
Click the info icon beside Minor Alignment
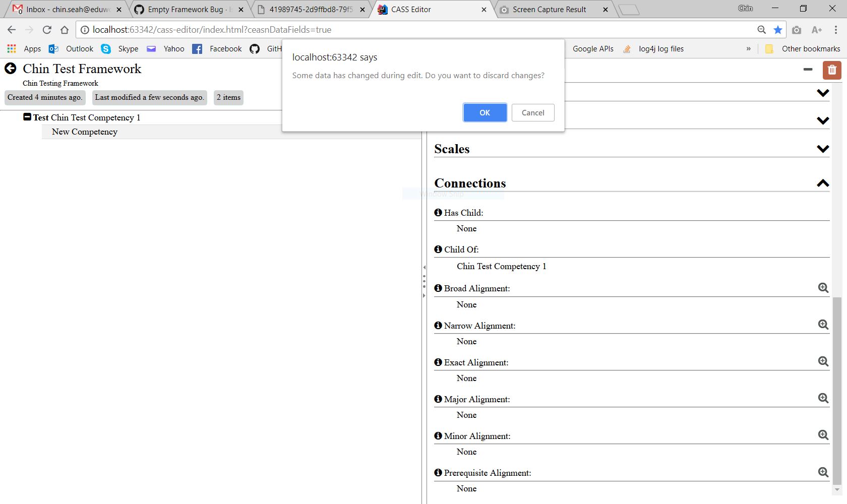438,435
